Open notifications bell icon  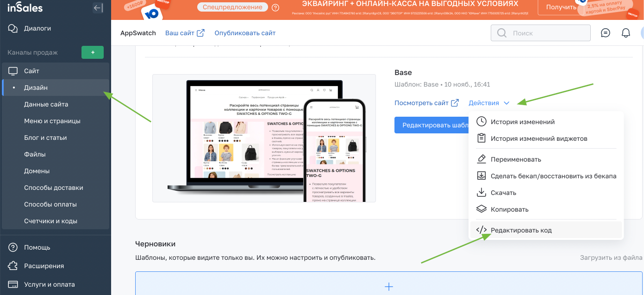pos(625,33)
